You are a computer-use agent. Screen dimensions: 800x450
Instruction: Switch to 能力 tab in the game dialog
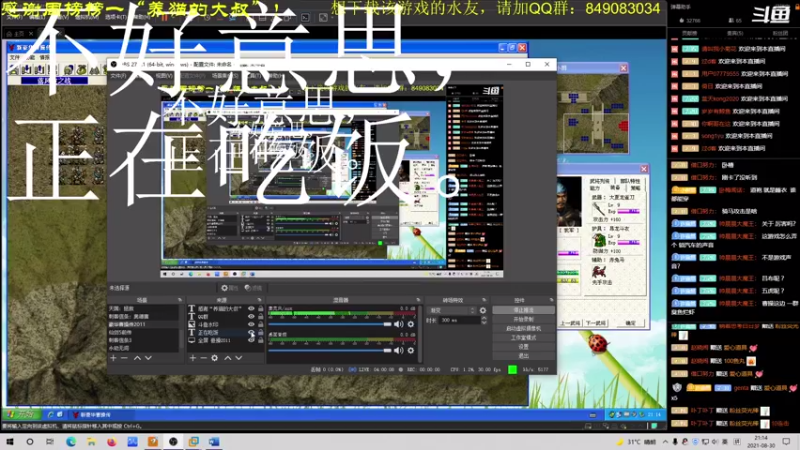[x=595, y=188]
